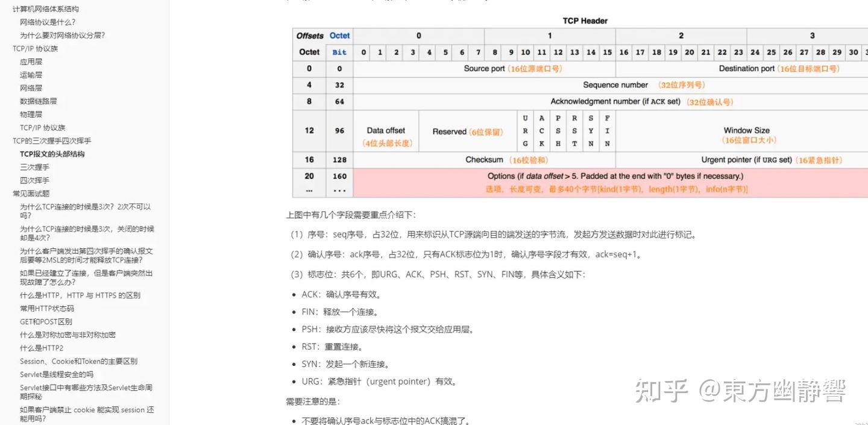This screenshot has height=425, width=868.
Task: Open Servlet接口中有哪些方法 entry
Action: pos(86,392)
